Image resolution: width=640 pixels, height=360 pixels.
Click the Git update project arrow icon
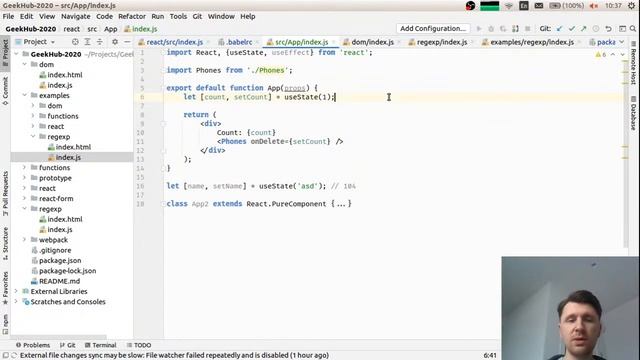tap(560, 29)
